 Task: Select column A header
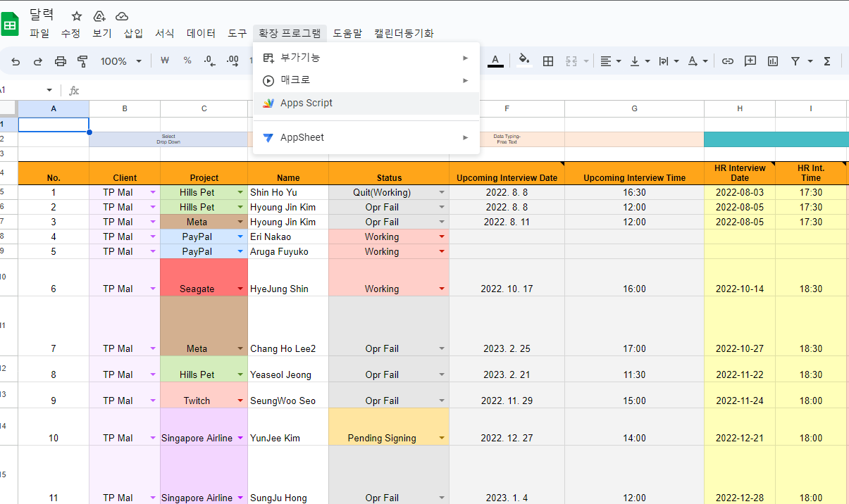point(54,108)
